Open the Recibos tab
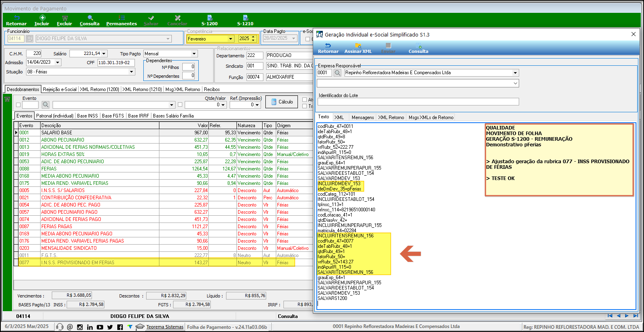This screenshot has height=332, width=644. (x=212, y=89)
